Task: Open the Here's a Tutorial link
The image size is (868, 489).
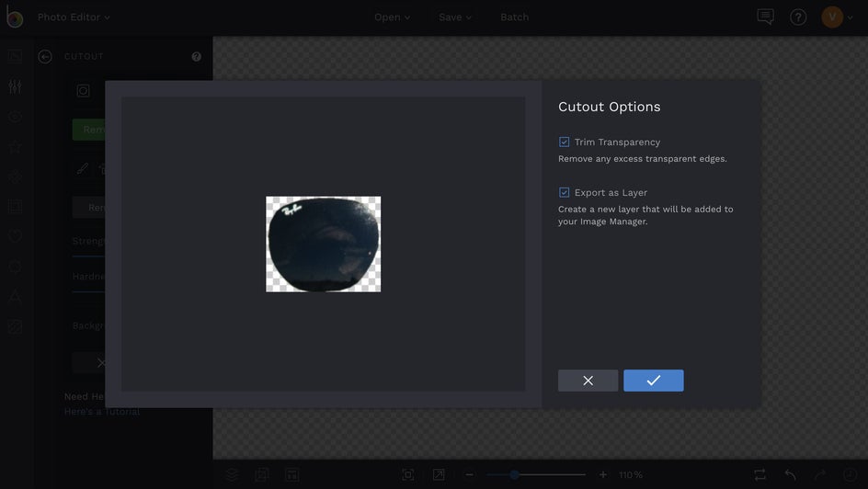Action: pyautogui.click(x=102, y=412)
